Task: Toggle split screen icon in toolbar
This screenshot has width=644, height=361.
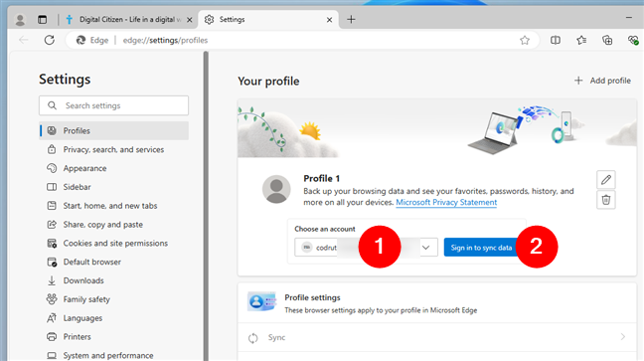Action: tap(556, 40)
